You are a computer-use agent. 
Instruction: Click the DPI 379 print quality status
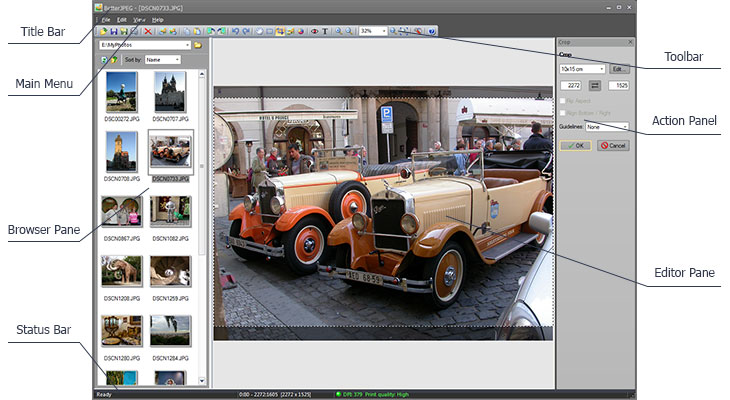point(372,394)
